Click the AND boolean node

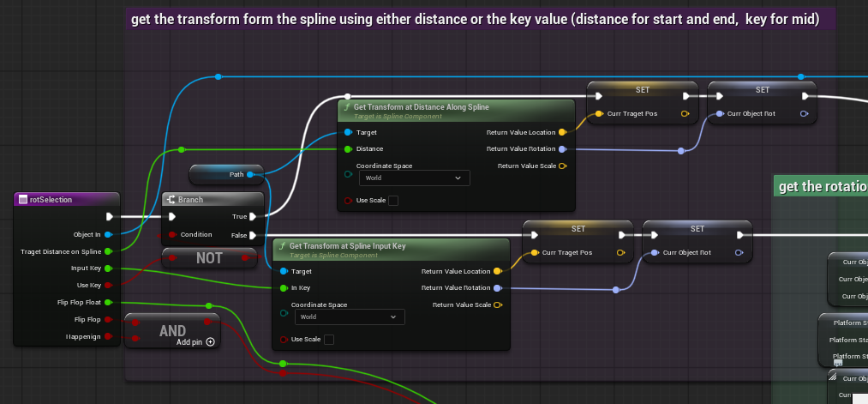click(172, 330)
